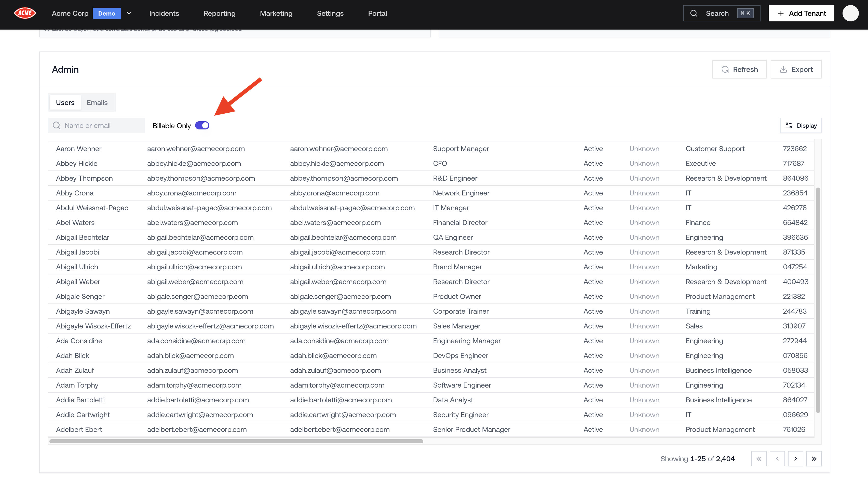Go to previous page chevron

[x=777, y=458]
